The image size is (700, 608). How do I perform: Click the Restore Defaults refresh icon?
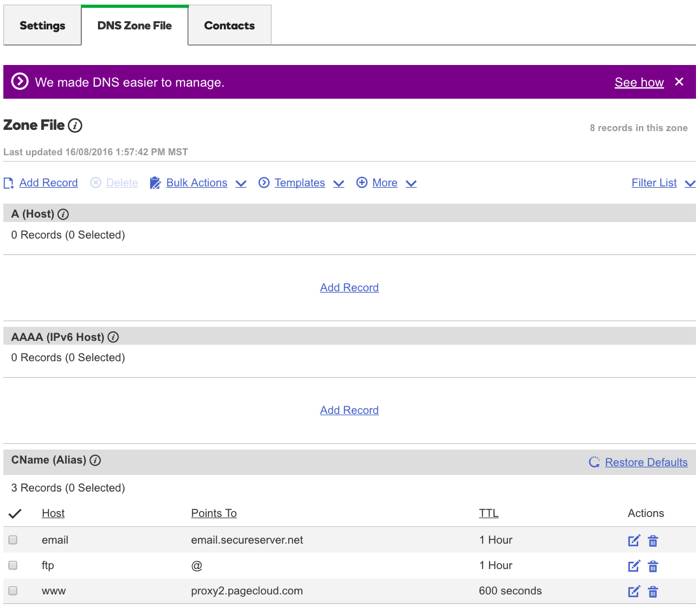pyautogui.click(x=594, y=462)
